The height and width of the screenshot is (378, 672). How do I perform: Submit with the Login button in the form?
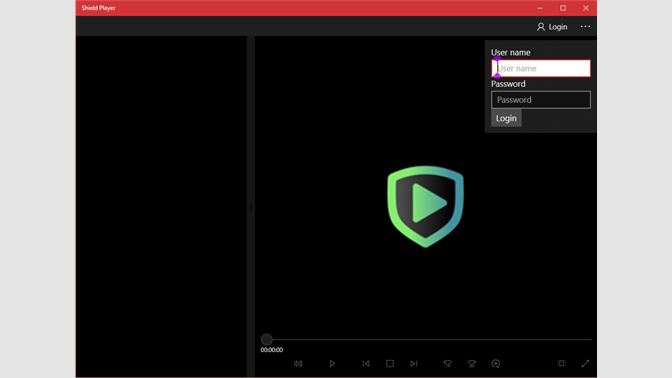(x=506, y=118)
